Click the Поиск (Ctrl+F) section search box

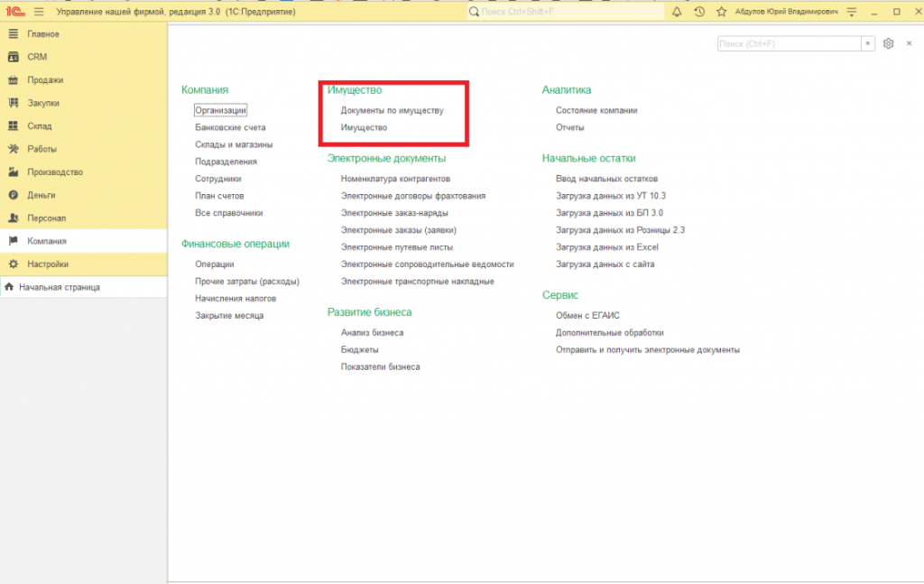coord(789,43)
